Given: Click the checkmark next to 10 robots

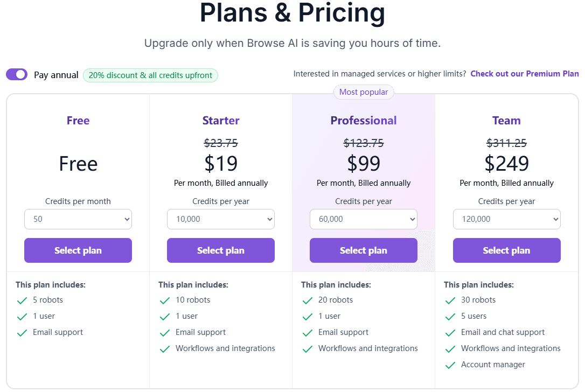Looking at the screenshot, I should [165, 300].
